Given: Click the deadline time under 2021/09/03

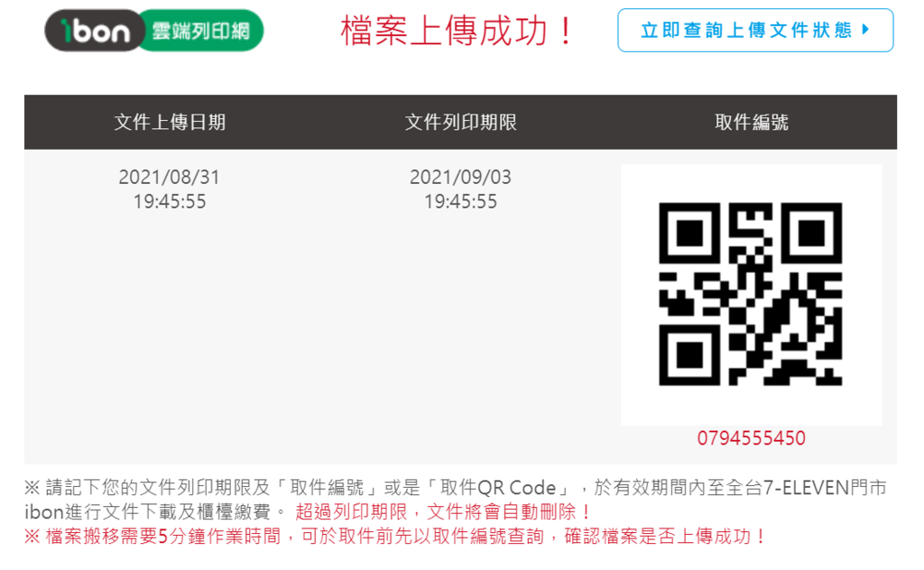Looking at the screenshot, I should click(x=461, y=201).
